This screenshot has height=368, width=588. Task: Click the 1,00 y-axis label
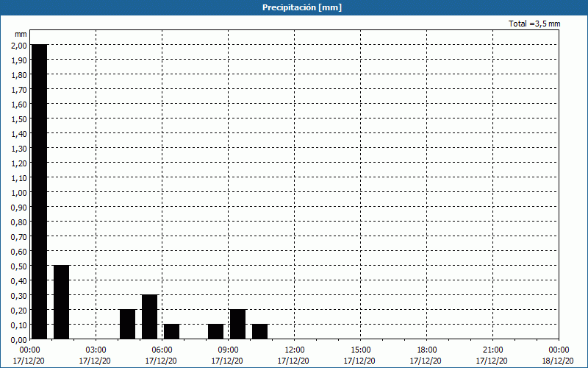[19, 193]
